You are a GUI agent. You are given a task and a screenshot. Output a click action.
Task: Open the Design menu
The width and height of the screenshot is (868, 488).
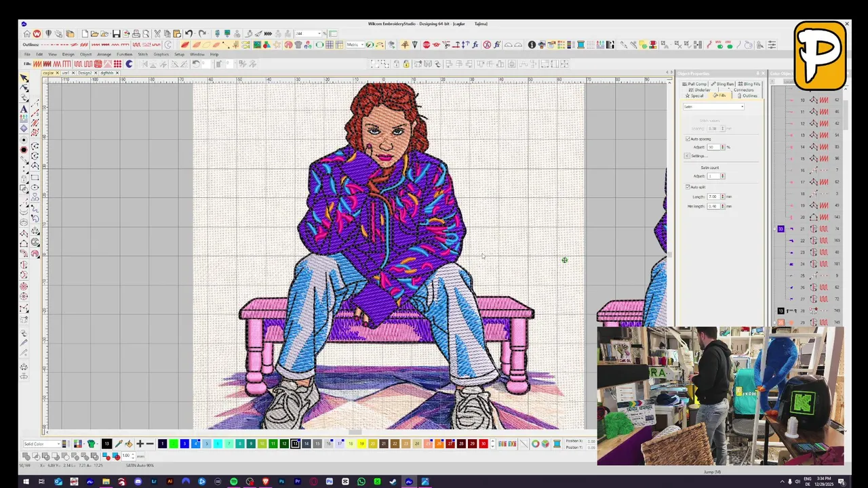coord(68,54)
